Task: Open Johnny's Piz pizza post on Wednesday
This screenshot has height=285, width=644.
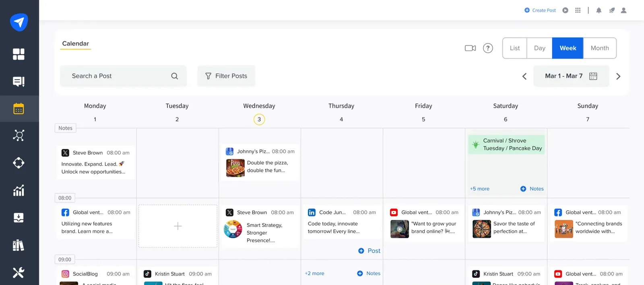Action: 260,162
